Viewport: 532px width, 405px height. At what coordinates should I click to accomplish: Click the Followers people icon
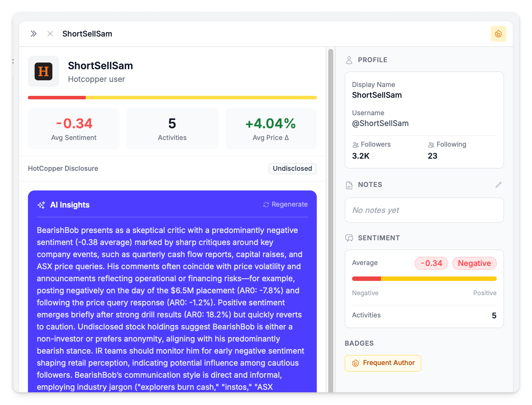click(x=356, y=145)
